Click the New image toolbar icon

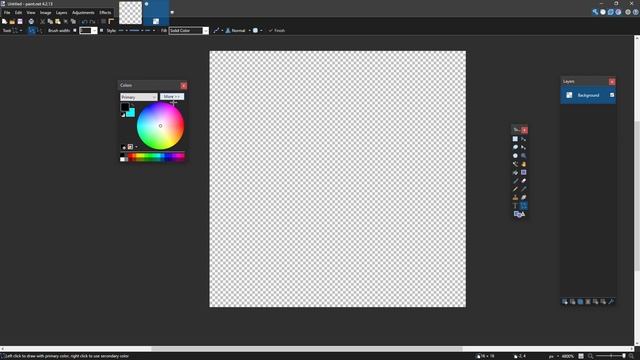coord(4,22)
